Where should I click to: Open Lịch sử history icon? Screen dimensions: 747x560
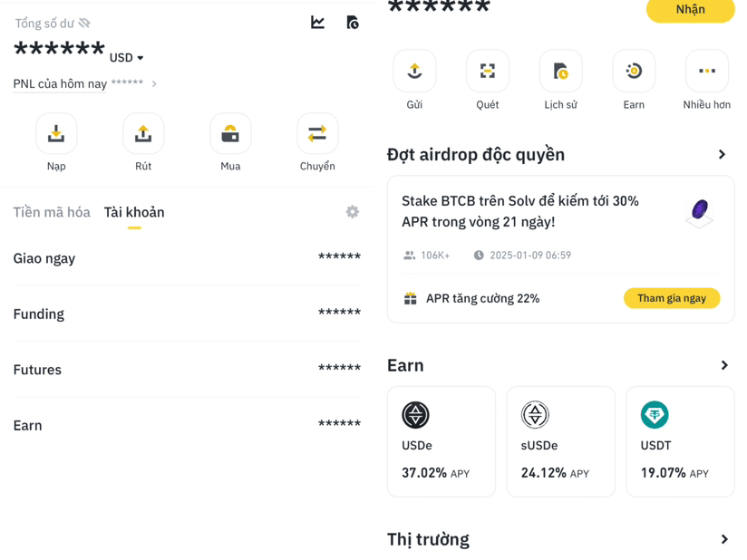(560, 71)
